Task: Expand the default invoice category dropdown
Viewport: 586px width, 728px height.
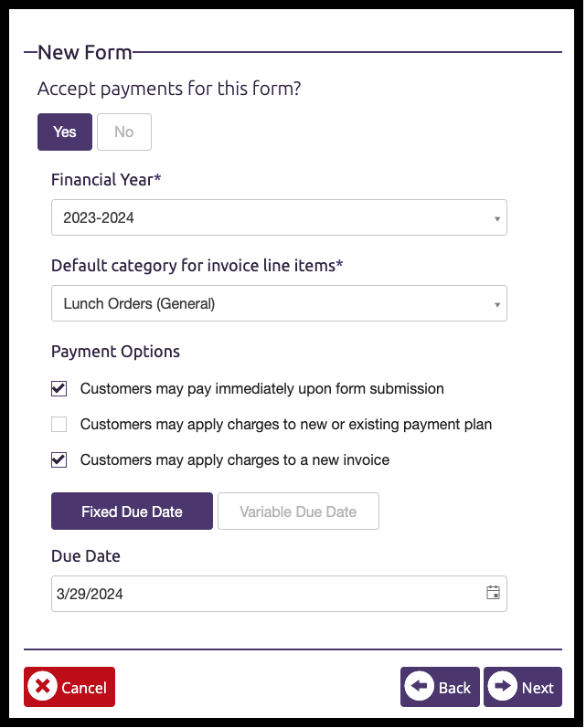Action: (x=278, y=303)
